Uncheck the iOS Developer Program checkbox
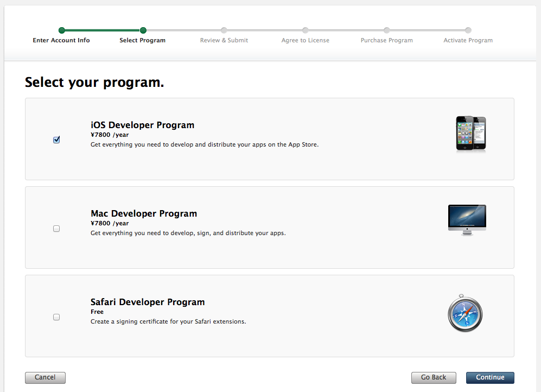This screenshot has width=541, height=392. click(x=56, y=140)
